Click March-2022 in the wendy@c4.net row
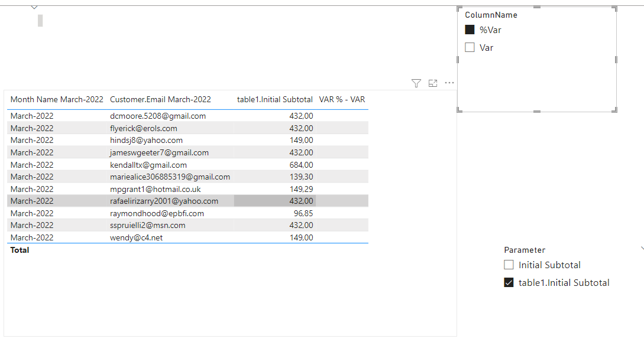Viewport: 644px width, 342px height. coord(32,237)
